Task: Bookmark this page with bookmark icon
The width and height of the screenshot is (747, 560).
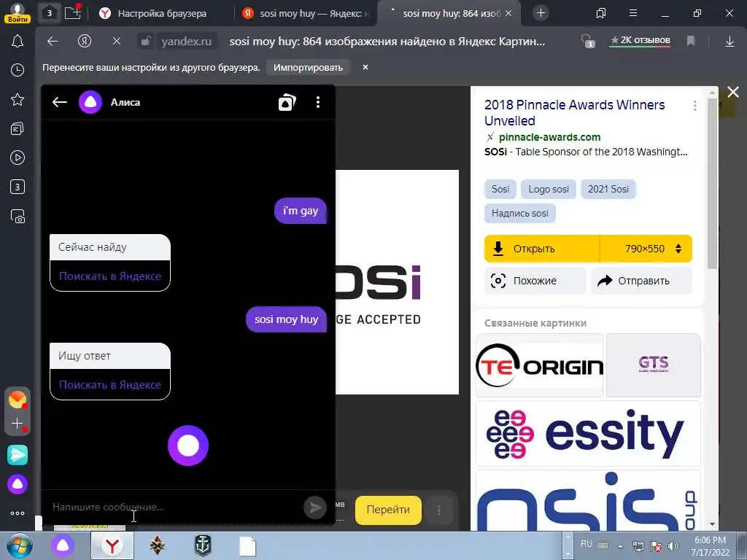Action: pos(691,42)
